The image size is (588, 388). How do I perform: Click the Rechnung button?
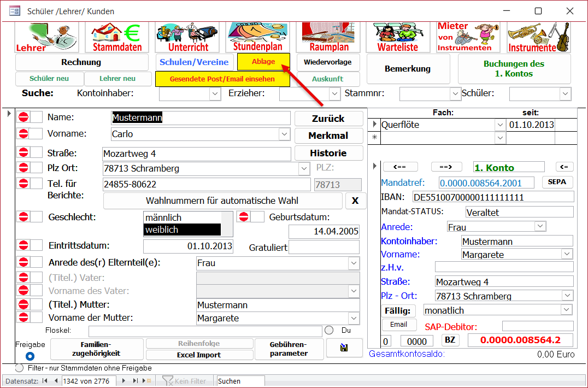[81, 62]
